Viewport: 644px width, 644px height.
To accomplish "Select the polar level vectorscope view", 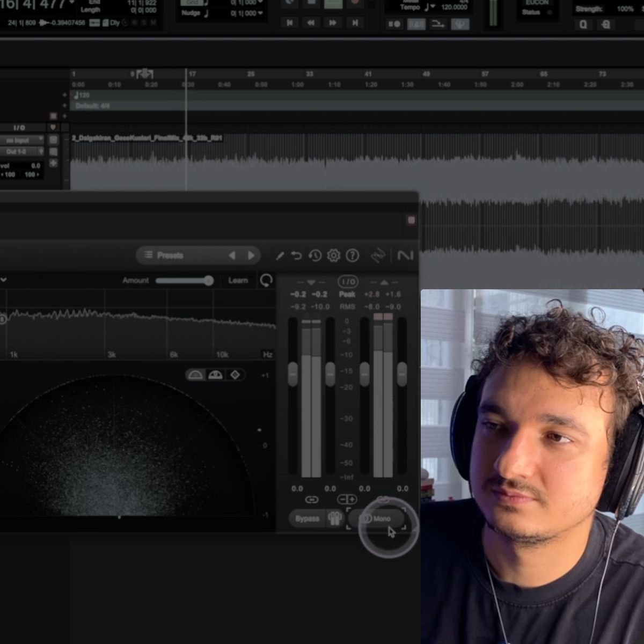I will [x=215, y=375].
